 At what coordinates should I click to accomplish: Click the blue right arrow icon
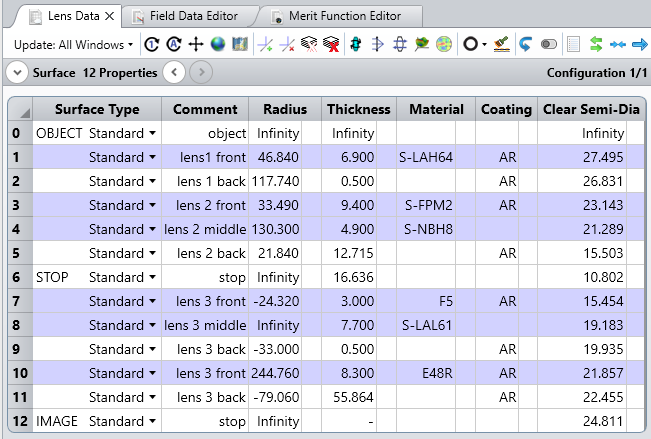click(x=640, y=44)
